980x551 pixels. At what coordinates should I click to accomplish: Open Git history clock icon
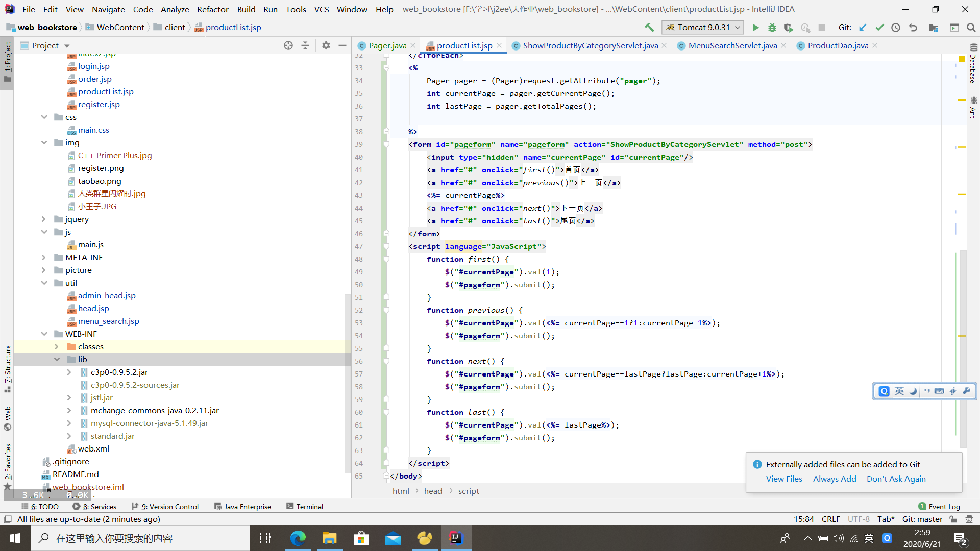pos(896,28)
